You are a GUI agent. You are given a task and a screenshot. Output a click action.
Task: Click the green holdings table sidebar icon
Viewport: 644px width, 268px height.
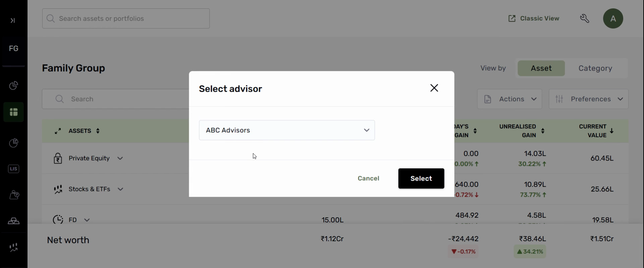point(13,112)
